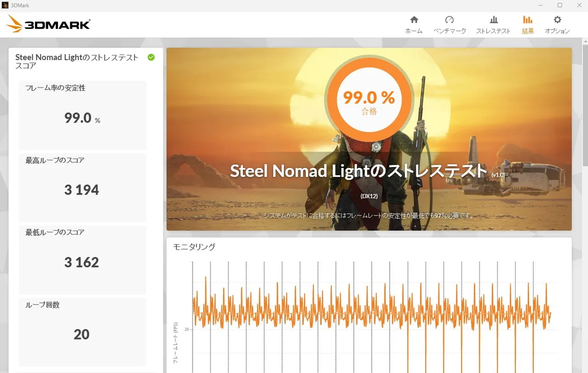Close the 3DMark window
Screen dimensions: 588x373
coord(579,6)
